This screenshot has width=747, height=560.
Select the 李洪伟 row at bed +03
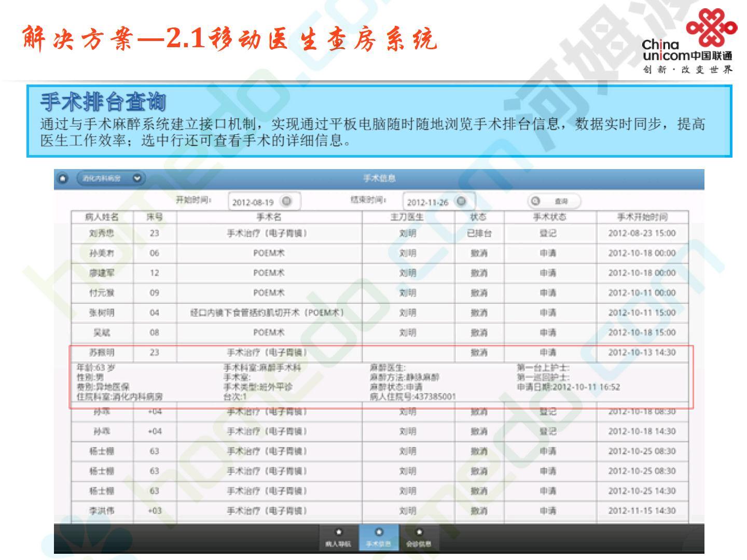(x=267, y=511)
